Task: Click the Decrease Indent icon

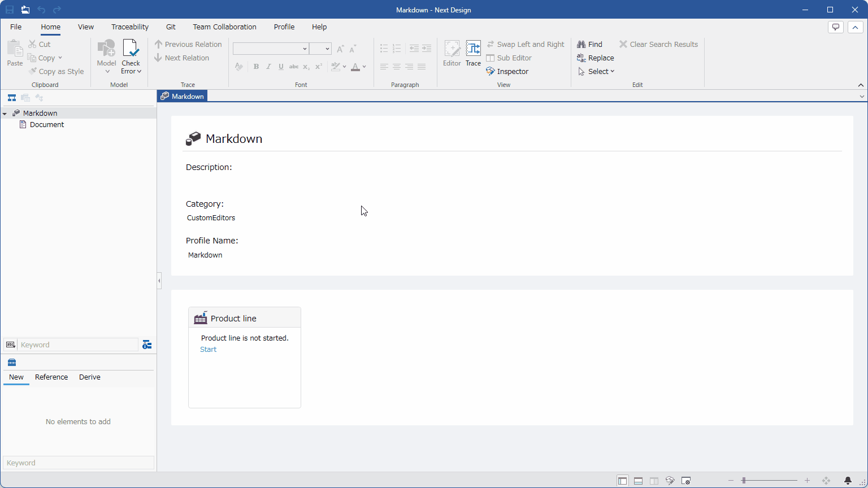Action: [414, 49]
